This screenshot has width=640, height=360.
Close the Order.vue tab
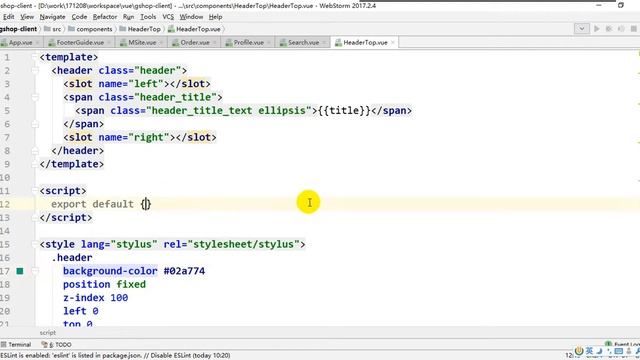click(x=215, y=42)
